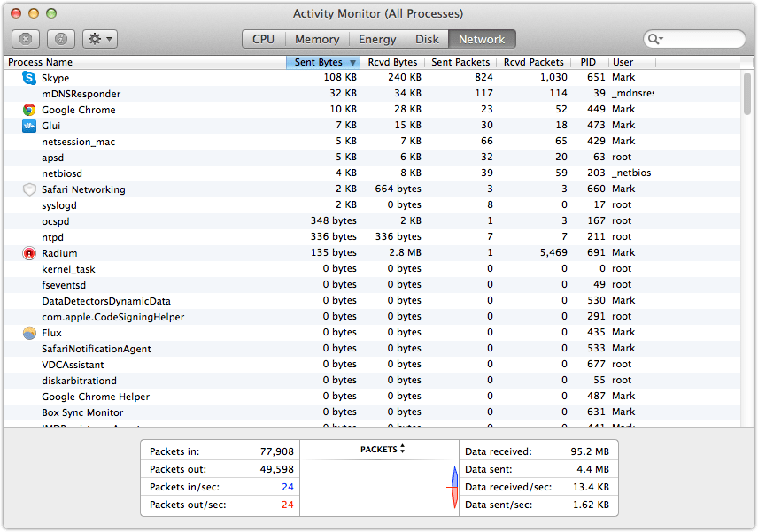Click Data received 95.2 MB value
758x532 pixels.
(590, 451)
